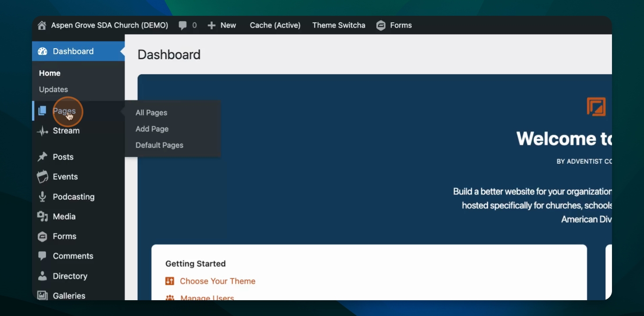
Task: Click the Dashboard gauge icon in sidebar
Action: tap(43, 51)
